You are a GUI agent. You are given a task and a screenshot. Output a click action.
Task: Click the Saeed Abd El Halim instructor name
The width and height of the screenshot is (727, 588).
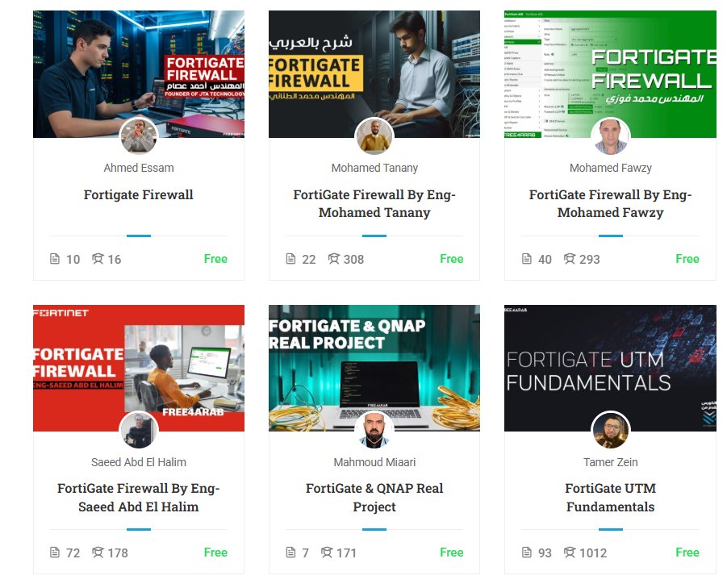pos(139,462)
